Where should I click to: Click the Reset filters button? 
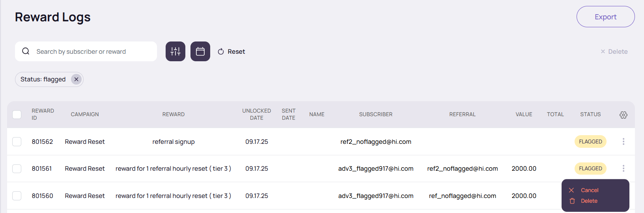(231, 51)
